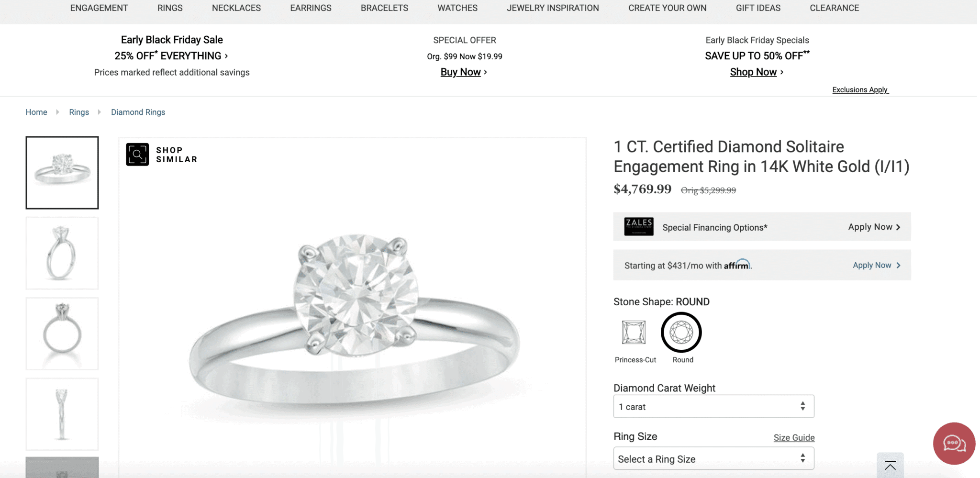The height and width of the screenshot is (478, 980).
Task: Select the Princess-Cut stone shape
Action: (x=634, y=333)
